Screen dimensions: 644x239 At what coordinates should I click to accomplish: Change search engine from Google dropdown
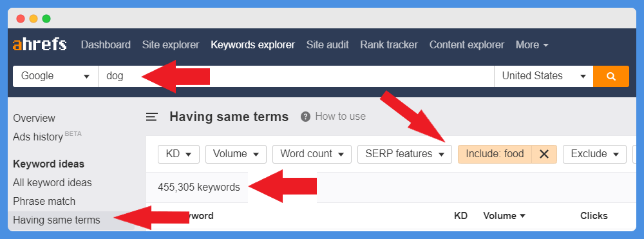click(55, 76)
